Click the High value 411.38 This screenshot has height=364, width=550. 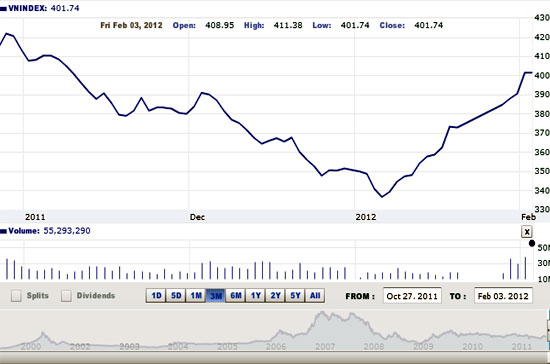pos(288,25)
